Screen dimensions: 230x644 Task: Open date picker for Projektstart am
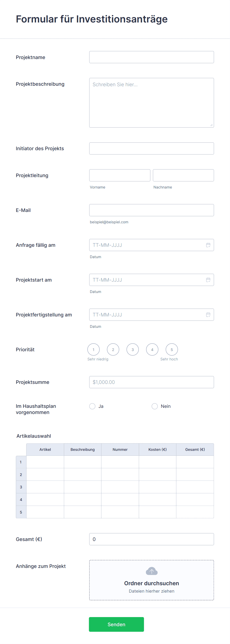coord(208,280)
